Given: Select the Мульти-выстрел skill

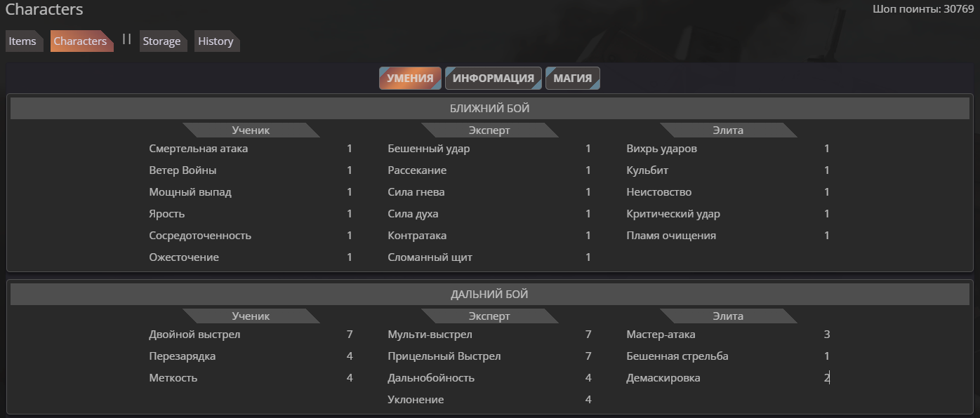Looking at the screenshot, I should pos(430,335).
